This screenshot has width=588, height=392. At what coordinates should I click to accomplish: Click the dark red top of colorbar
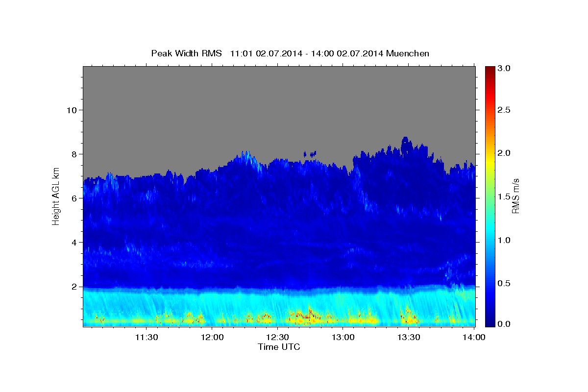(490, 70)
